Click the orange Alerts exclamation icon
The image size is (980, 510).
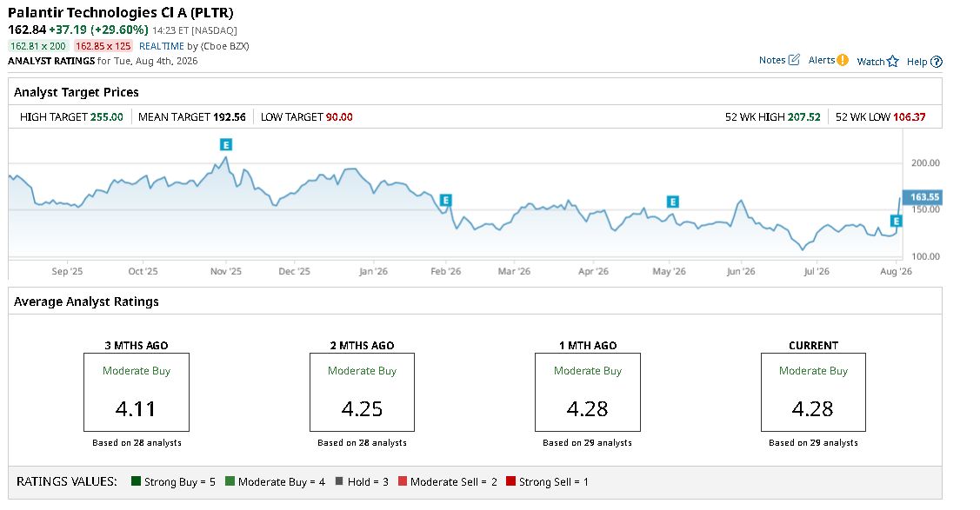coord(843,60)
